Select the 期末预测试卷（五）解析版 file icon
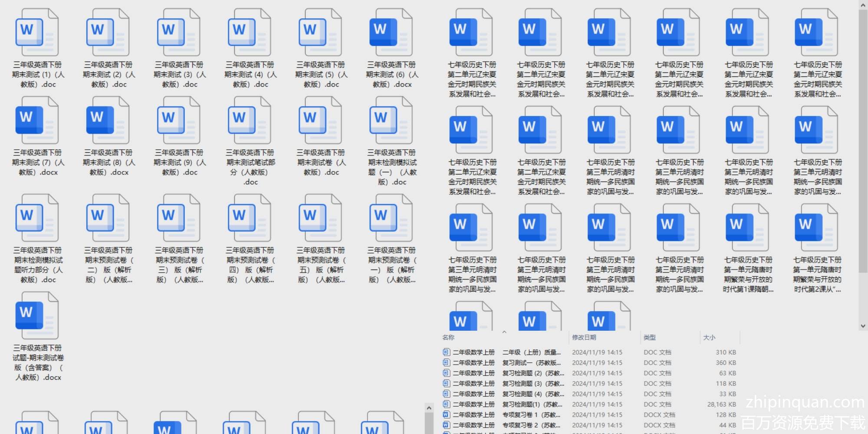The height and width of the screenshot is (434, 868). 320,218
